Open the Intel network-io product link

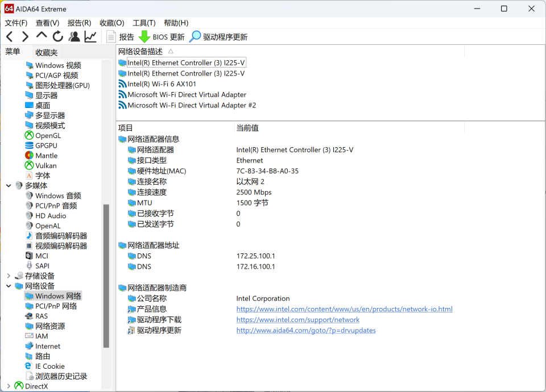pos(345,309)
